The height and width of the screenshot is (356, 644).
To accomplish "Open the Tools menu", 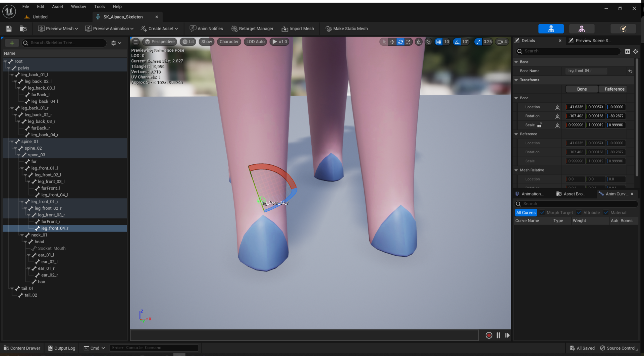I will click(99, 6).
